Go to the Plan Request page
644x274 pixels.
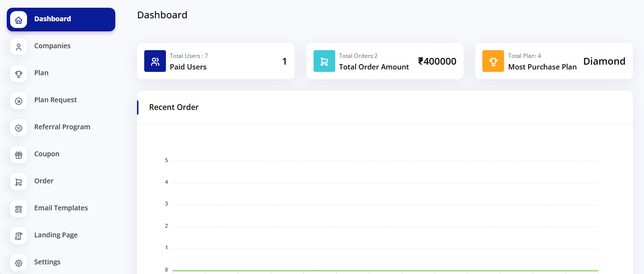tap(55, 100)
